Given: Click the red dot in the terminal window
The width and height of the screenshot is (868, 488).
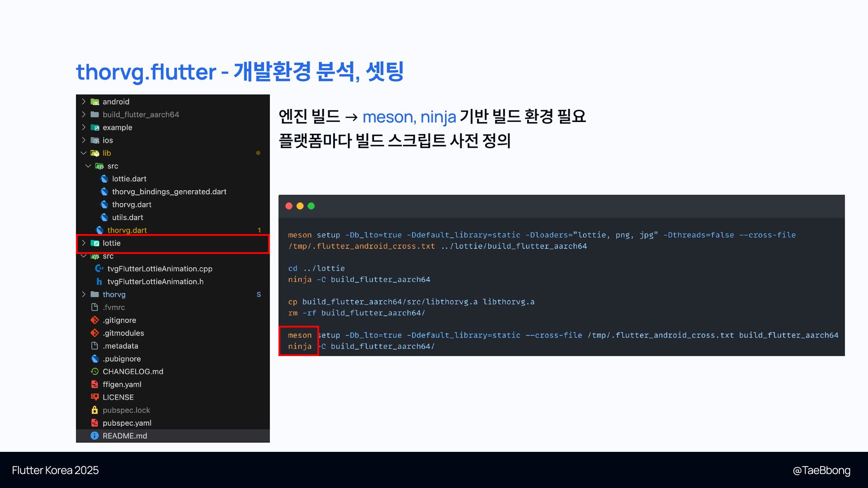Looking at the screenshot, I should [289, 206].
